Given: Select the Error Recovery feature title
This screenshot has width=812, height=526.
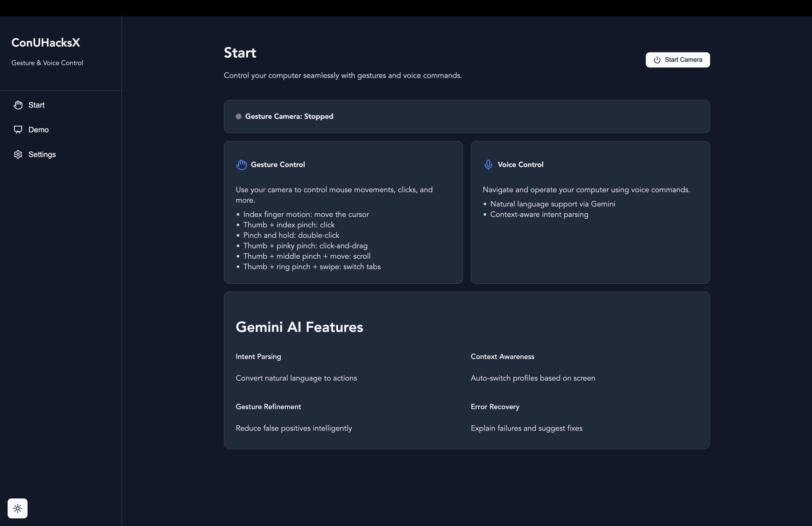Looking at the screenshot, I should (495, 406).
